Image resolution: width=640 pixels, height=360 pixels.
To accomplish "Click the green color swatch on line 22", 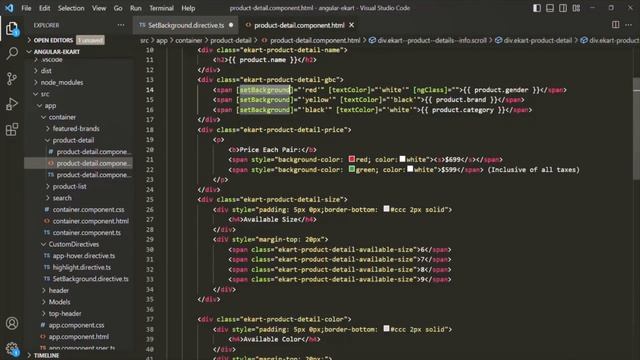I will 351,169.
